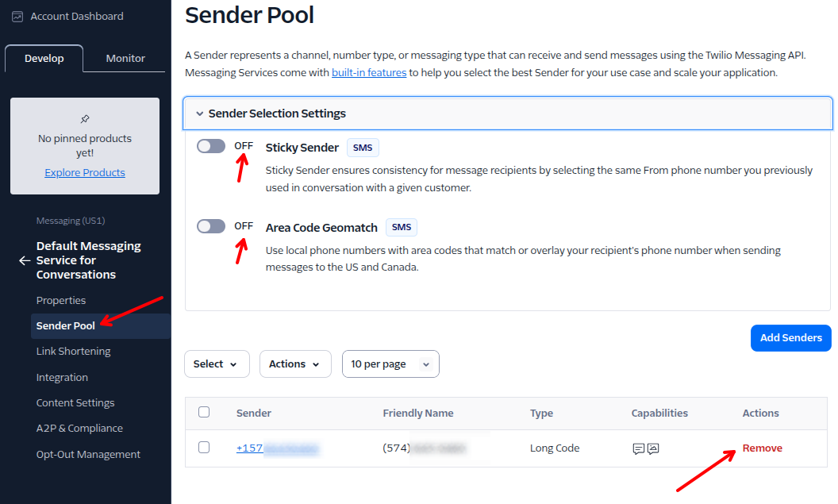This screenshot has height=504, width=838.
Task: Open the 10 per page dropdown
Action: click(x=390, y=364)
